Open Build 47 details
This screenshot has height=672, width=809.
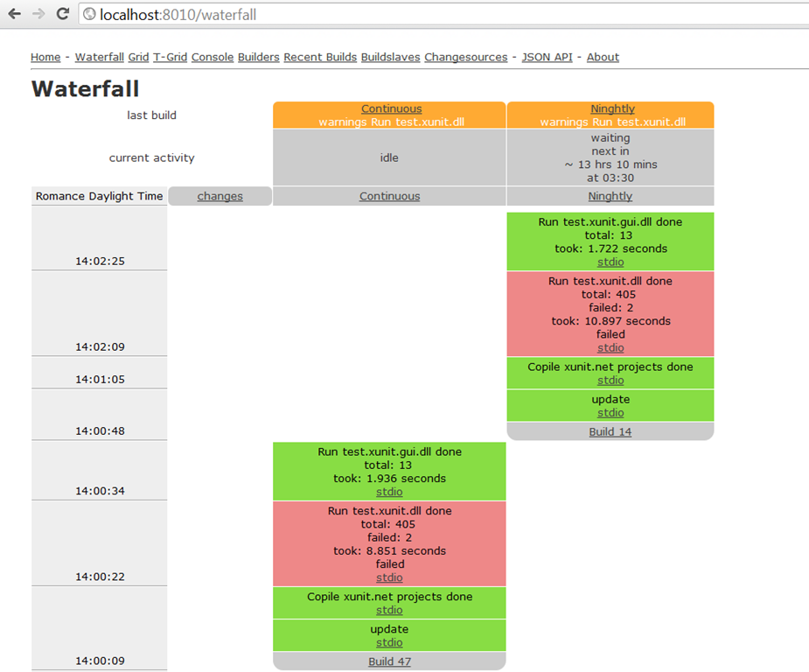tap(389, 661)
